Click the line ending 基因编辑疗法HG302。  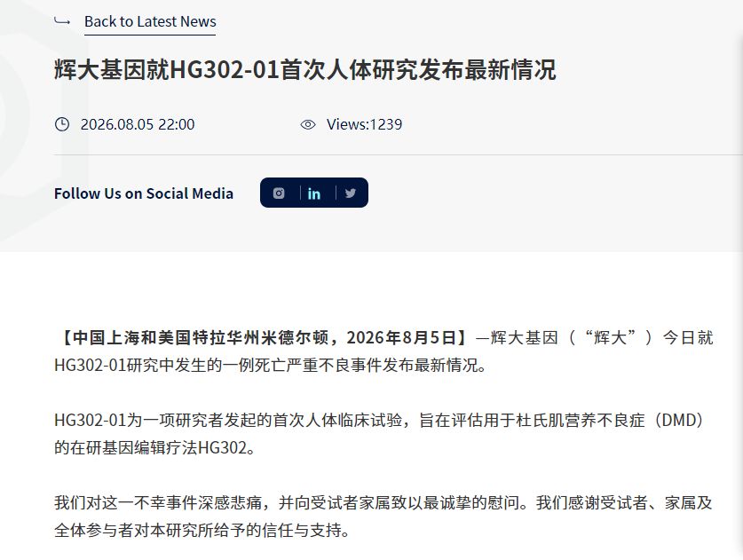tap(154, 447)
